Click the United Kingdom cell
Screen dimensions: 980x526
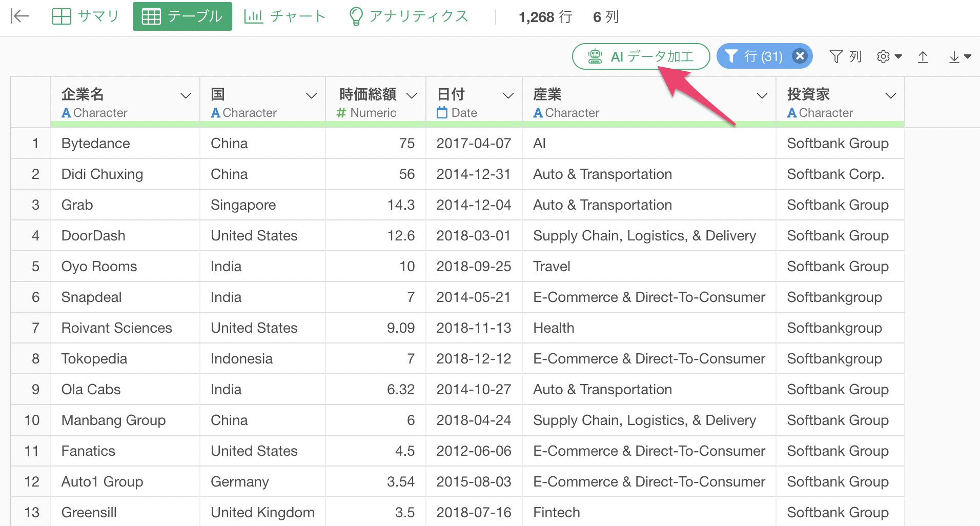(262, 512)
